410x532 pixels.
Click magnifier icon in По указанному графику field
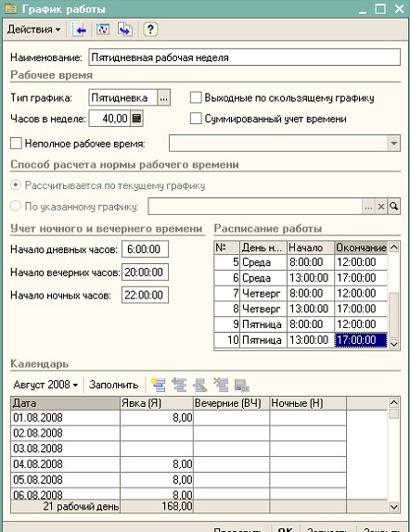(394, 207)
